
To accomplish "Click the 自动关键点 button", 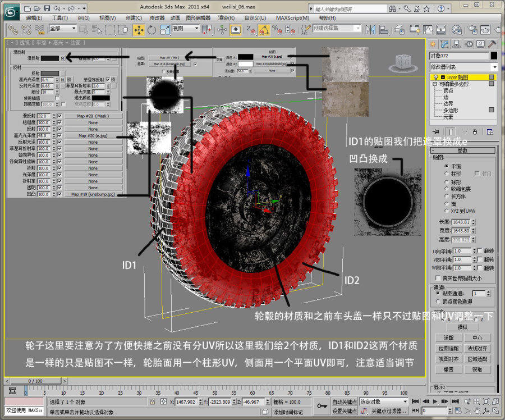I will 345,401.
